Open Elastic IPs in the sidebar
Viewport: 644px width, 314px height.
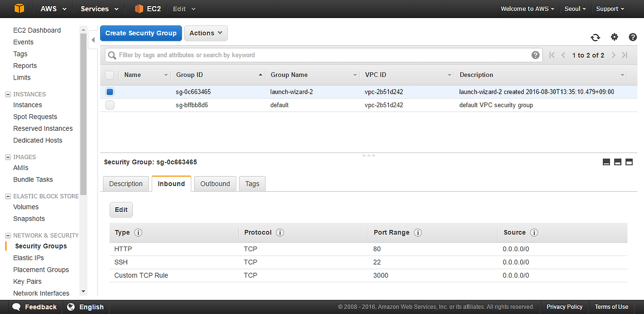coord(28,258)
